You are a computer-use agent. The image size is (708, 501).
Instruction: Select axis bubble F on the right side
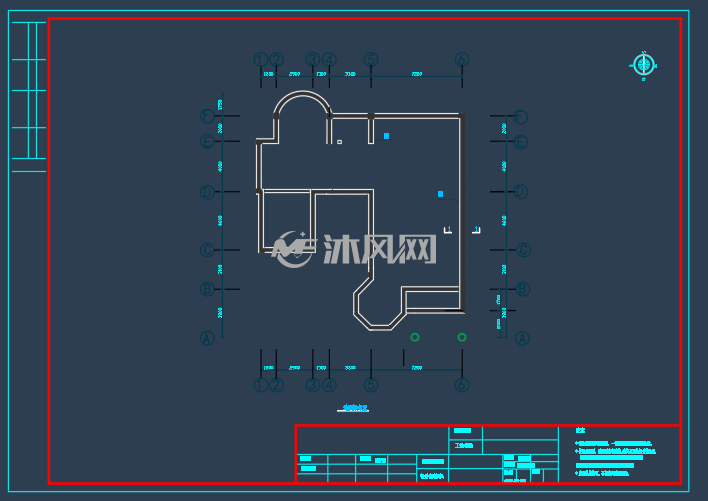521,117
